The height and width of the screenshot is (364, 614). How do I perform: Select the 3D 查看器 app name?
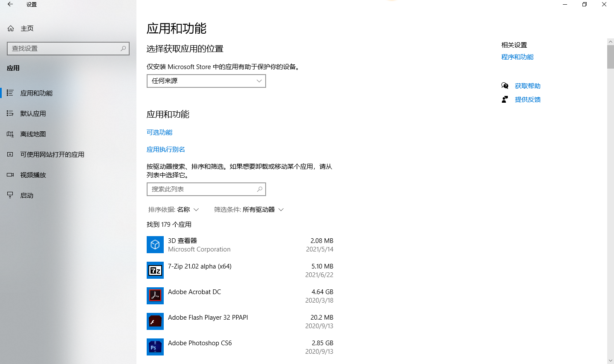tap(182, 241)
